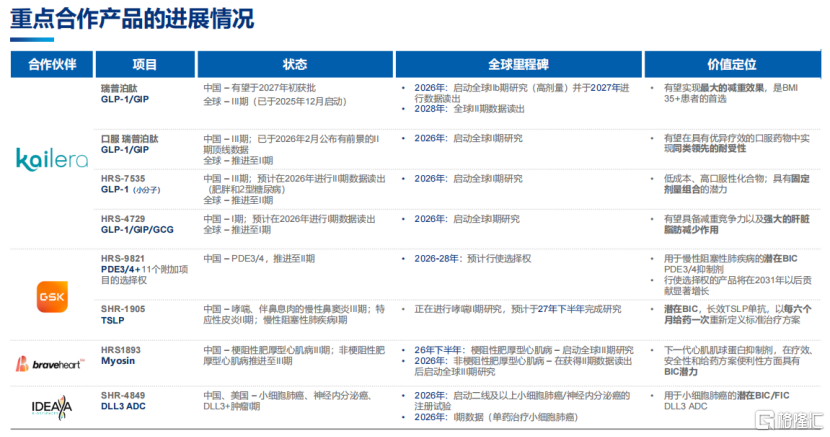Select the braveheart company logo

(x=45, y=361)
